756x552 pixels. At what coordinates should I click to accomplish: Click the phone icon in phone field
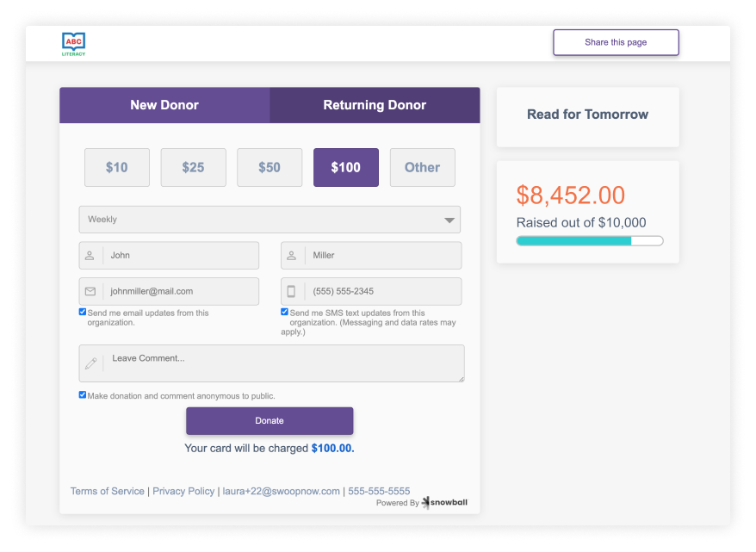[292, 291]
